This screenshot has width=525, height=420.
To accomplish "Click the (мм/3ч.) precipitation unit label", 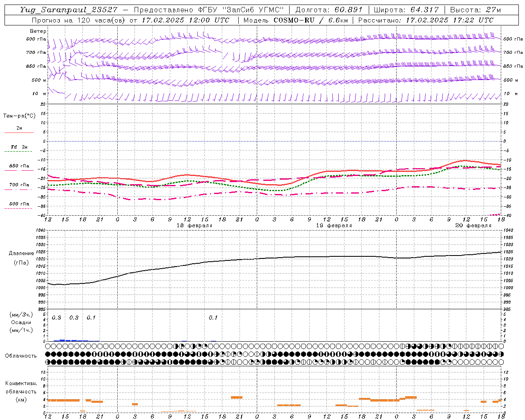I will coord(21,315).
